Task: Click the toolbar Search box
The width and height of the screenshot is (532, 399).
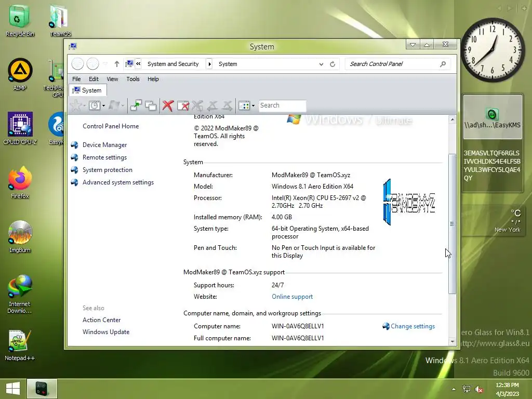Action: 282,105
